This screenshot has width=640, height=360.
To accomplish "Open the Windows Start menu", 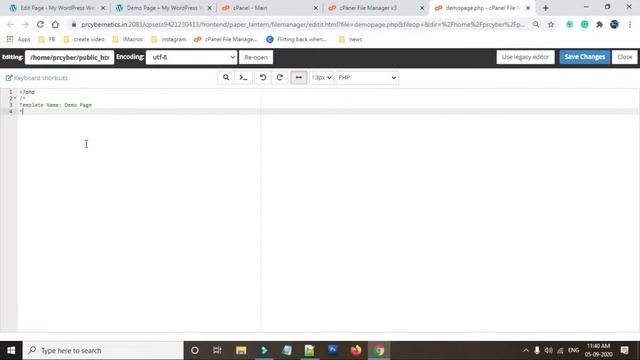I will point(11,350).
